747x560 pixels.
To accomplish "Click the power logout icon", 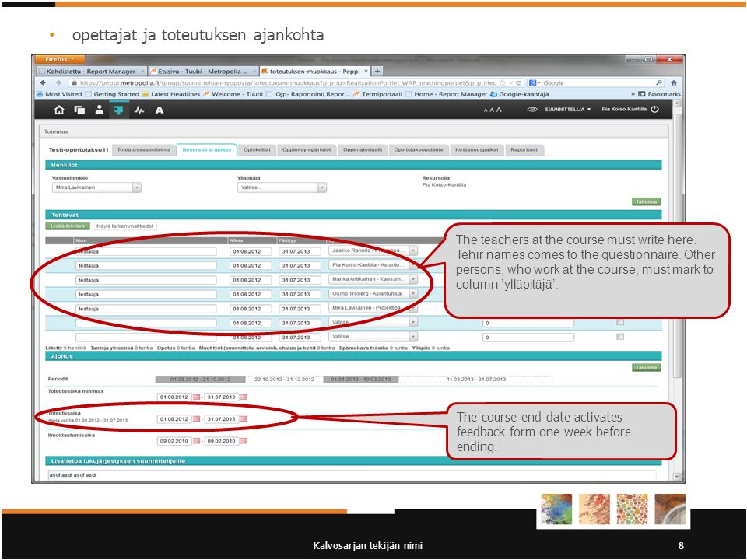I will (x=655, y=109).
